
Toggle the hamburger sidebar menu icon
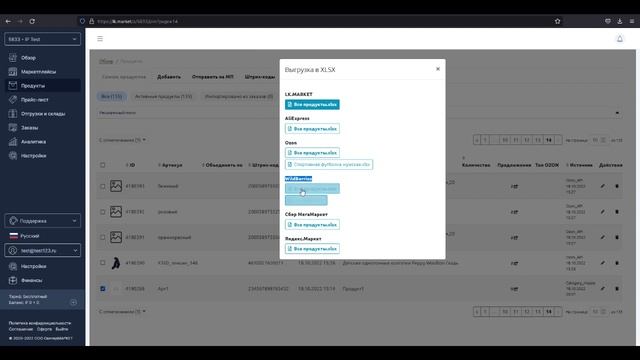pyautogui.click(x=100, y=39)
